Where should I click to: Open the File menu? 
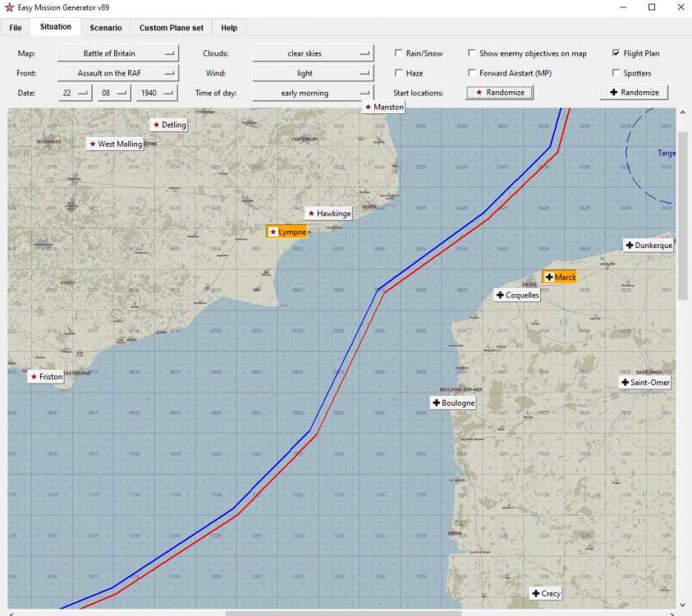16,28
